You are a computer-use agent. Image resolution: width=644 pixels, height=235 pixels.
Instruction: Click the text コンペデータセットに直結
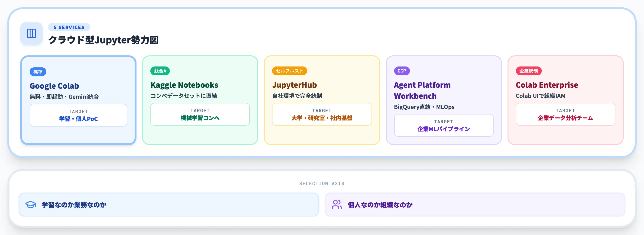pos(184,96)
